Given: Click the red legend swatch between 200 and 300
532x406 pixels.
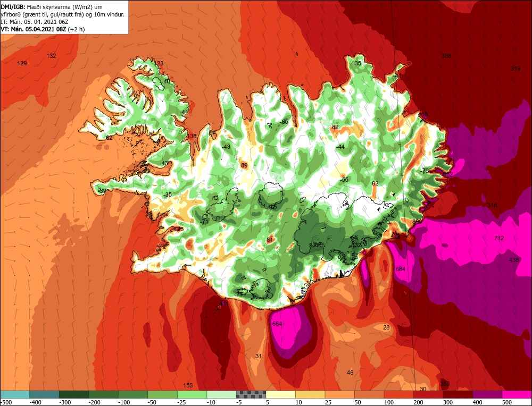Looking at the screenshot, I should pos(428,394).
